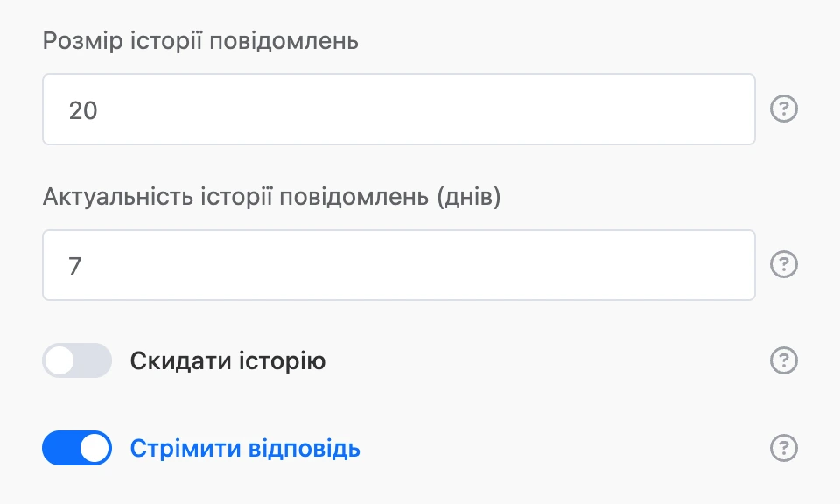840x504 pixels.
Task: Click the white knob of blue Стрімити toggle
Action: pyautogui.click(x=94, y=448)
